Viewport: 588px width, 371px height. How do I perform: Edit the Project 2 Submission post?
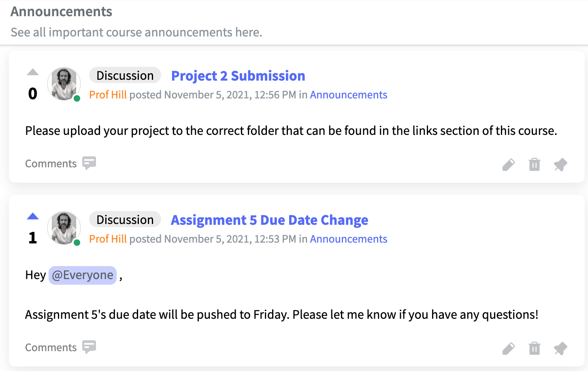click(509, 164)
